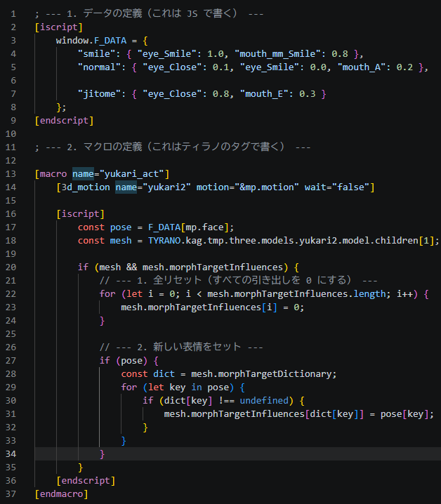Click undefined on line 30
The width and height of the screenshot is (441, 504).
pos(264,401)
